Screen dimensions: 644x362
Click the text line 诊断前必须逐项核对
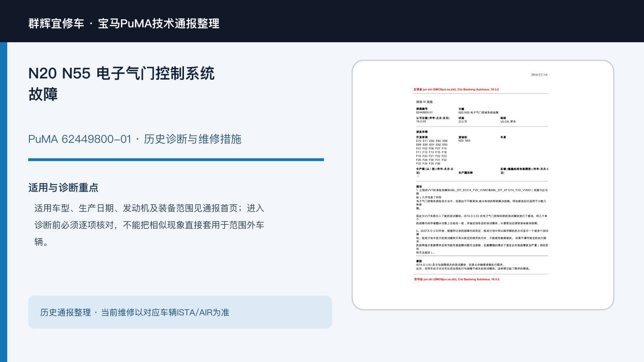tap(149, 225)
